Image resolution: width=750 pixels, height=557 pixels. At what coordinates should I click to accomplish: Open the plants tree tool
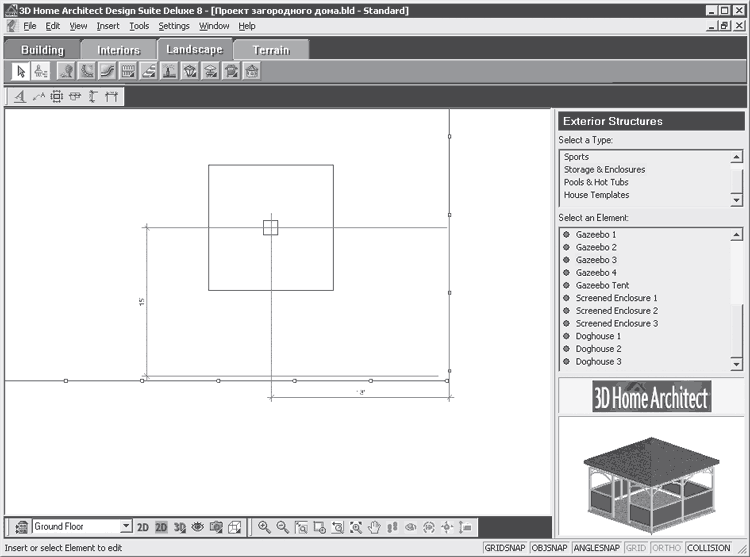(x=66, y=72)
